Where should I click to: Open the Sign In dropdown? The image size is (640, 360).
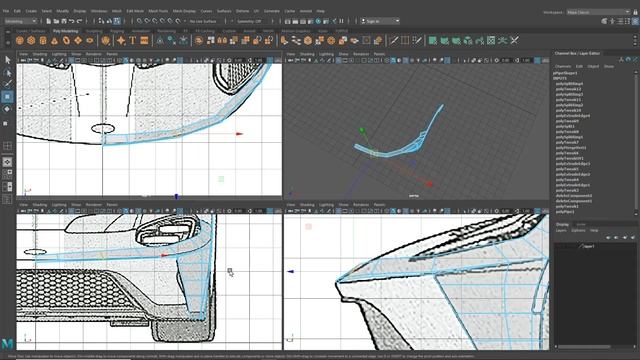click(x=380, y=21)
